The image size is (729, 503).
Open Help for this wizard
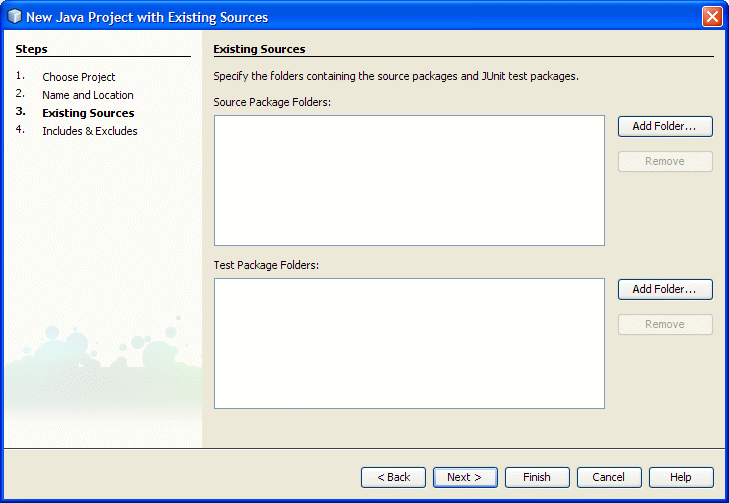pos(681,477)
